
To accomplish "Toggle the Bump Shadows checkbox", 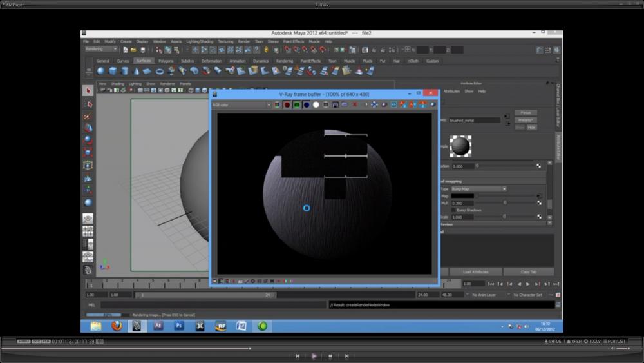I will point(453,210).
